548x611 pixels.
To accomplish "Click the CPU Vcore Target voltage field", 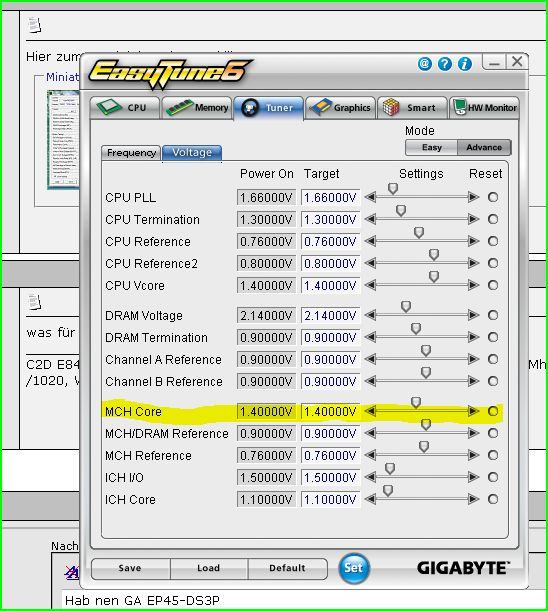I will 330,286.
